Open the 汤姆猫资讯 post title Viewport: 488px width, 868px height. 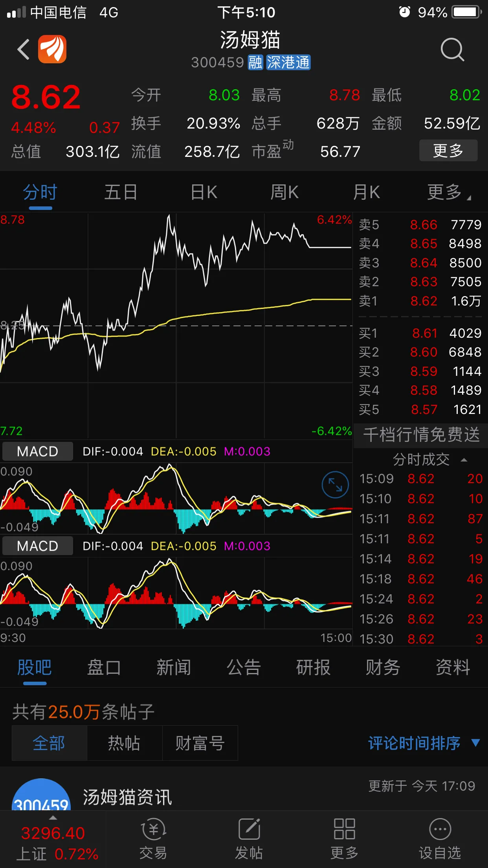(x=127, y=797)
